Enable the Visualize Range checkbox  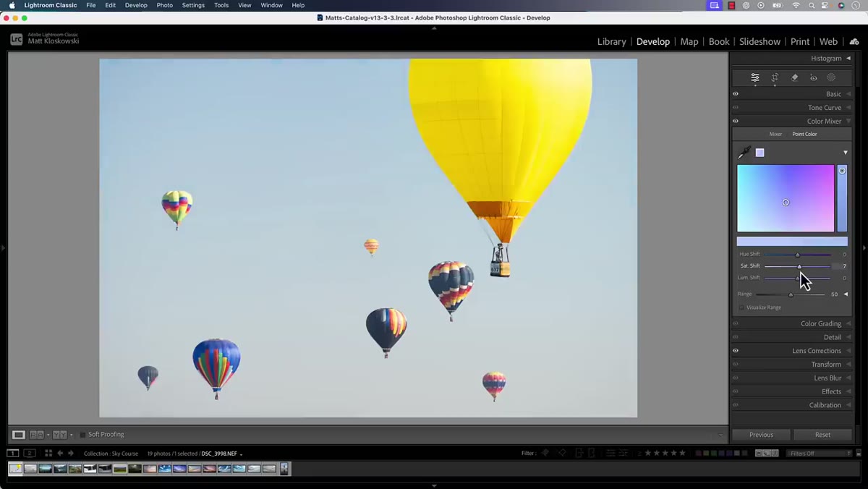click(x=742, y=307)
